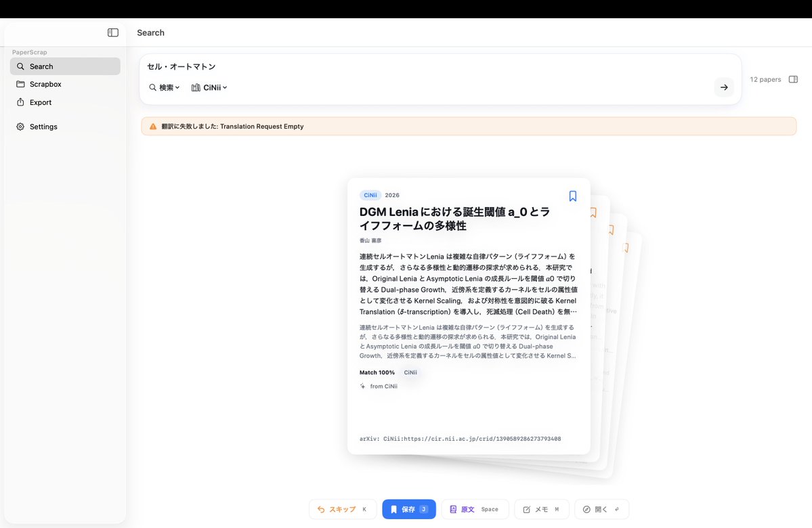Image resolution: width=812 pixels, height=528 pixels.
Task: Expand the 検索 mode dropdown
Action: pos(164,87)
